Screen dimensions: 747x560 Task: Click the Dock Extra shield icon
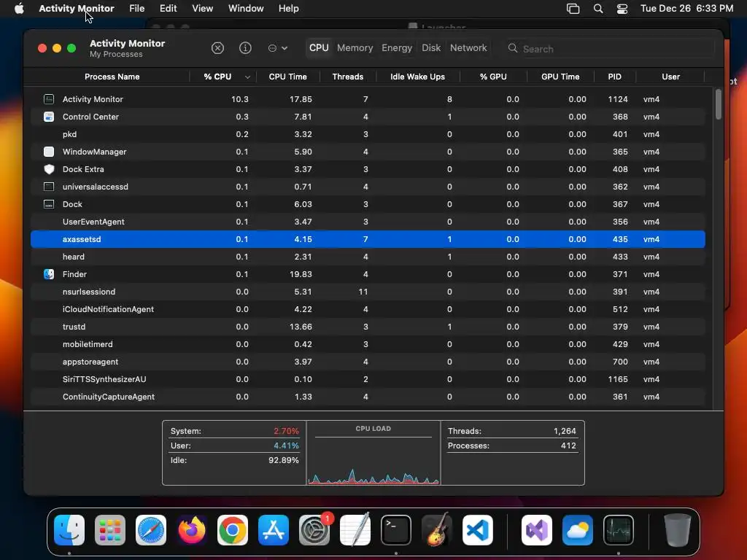tap(49, 169)
